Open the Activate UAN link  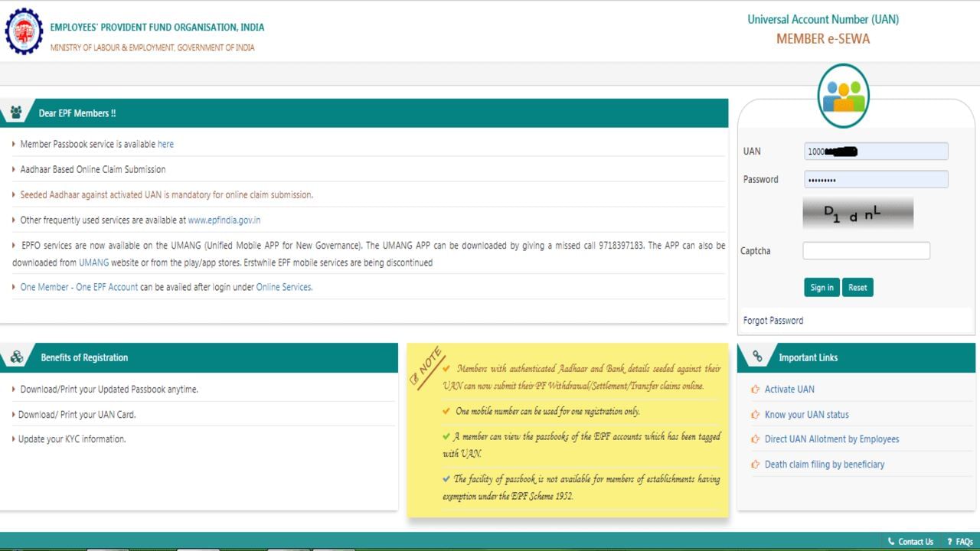(x=789, y=390)
